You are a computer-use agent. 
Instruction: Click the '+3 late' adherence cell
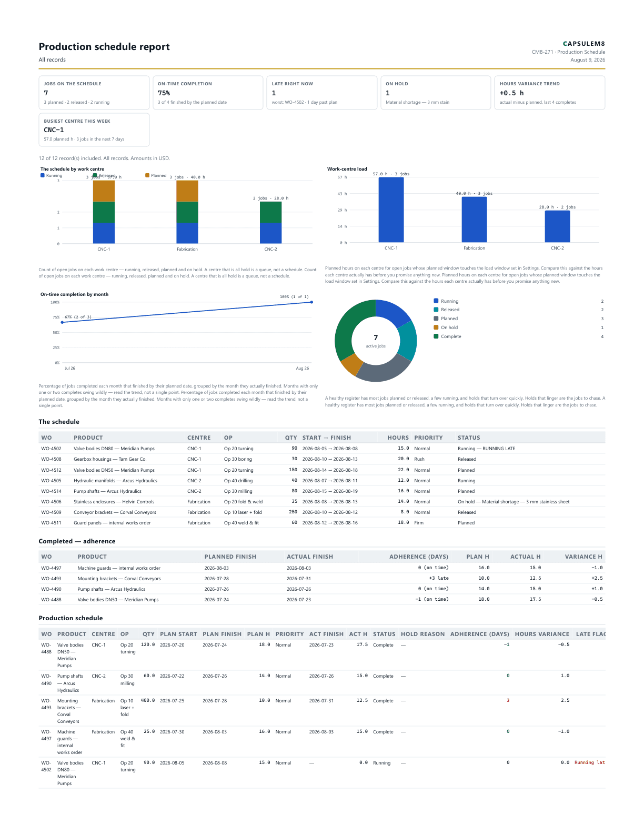(439, 578)
